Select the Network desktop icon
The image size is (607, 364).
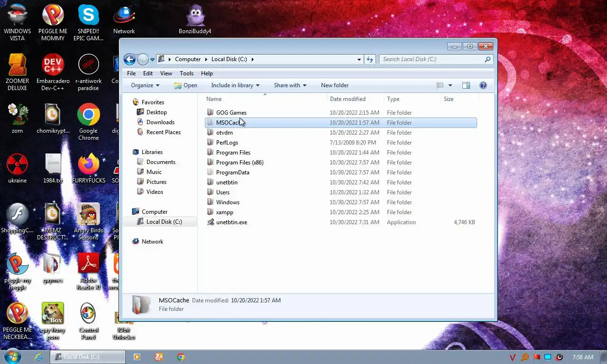click(124, 20)
